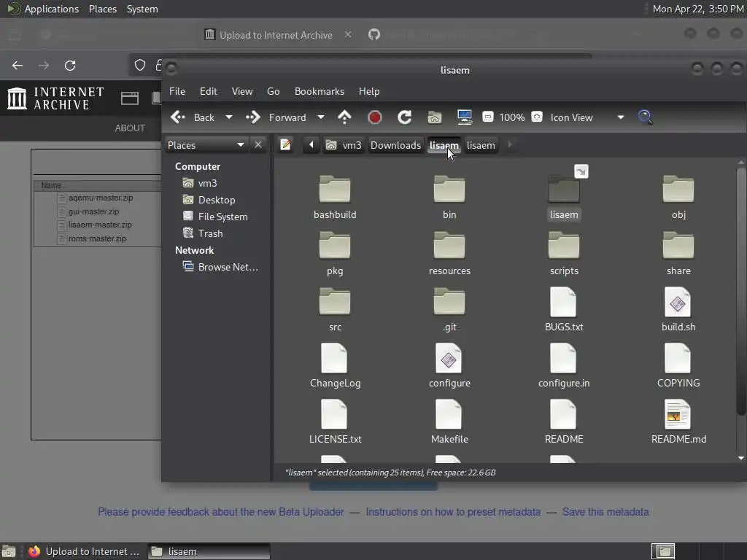Jump to the Home folder icon
The height and width of the screenshot is (560, 747).
coord(435,117)
